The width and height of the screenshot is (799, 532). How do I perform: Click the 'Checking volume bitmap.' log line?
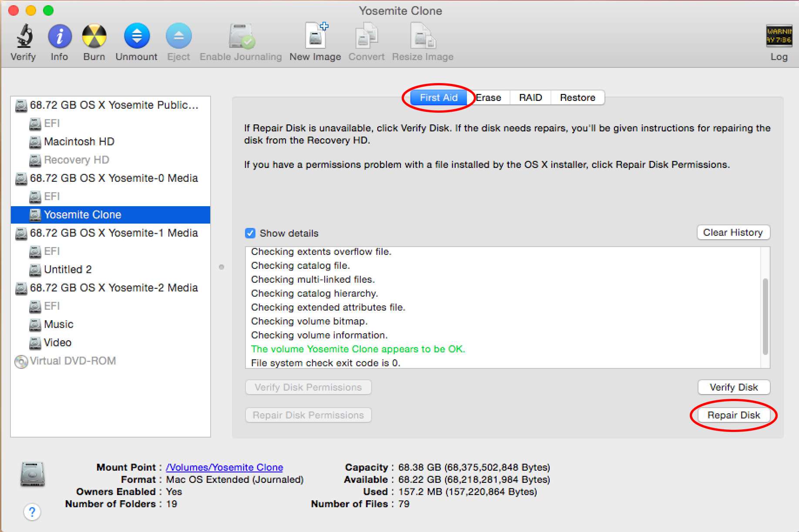309,321
